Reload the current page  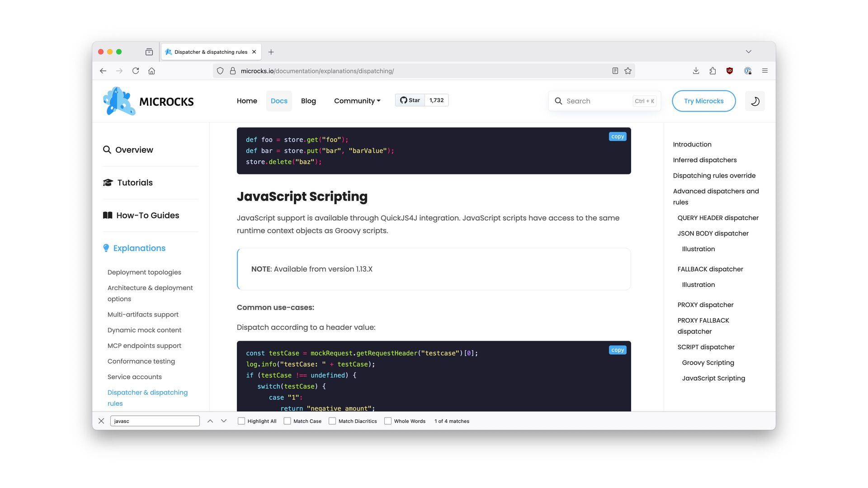[x=135, y=71]
